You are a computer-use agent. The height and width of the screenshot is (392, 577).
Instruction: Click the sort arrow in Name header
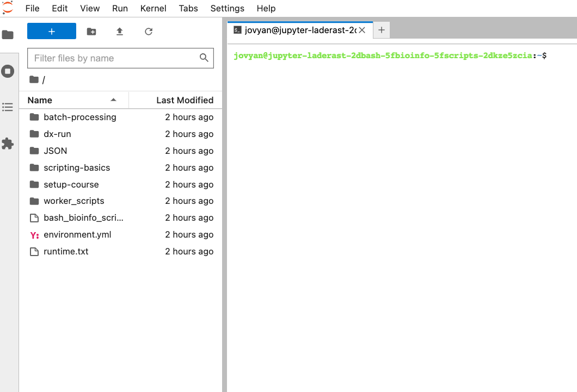click(x=113, y=100)
